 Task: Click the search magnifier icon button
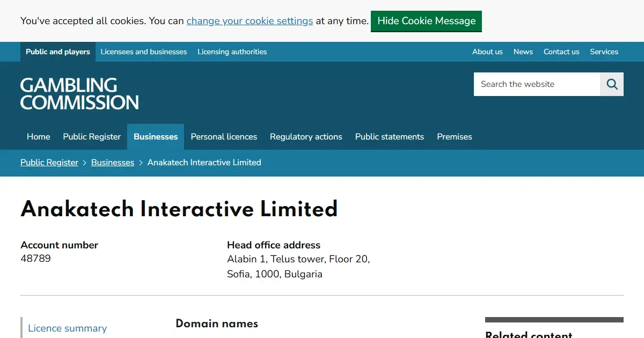coord(612,84)
